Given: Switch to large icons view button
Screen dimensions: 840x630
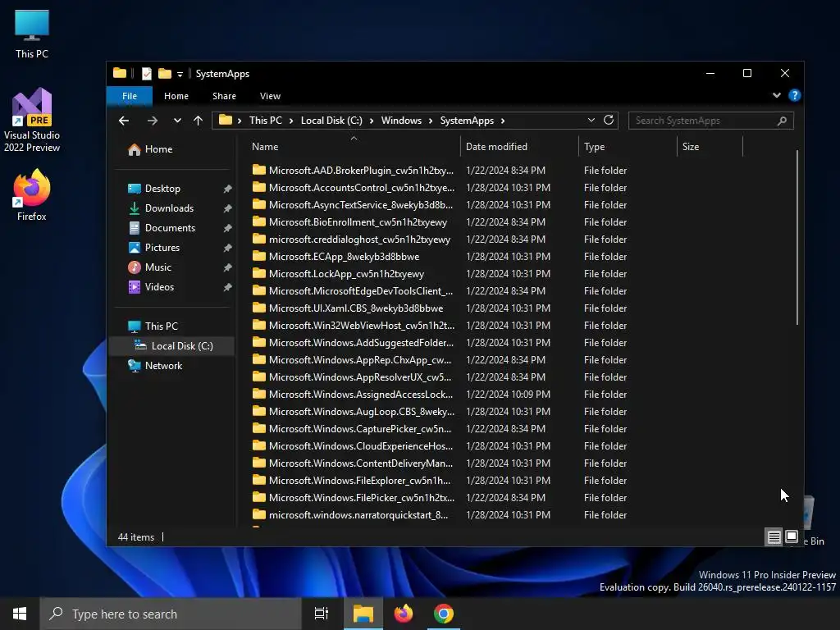Looking at the screenshot, I should (x=792, y=536).
